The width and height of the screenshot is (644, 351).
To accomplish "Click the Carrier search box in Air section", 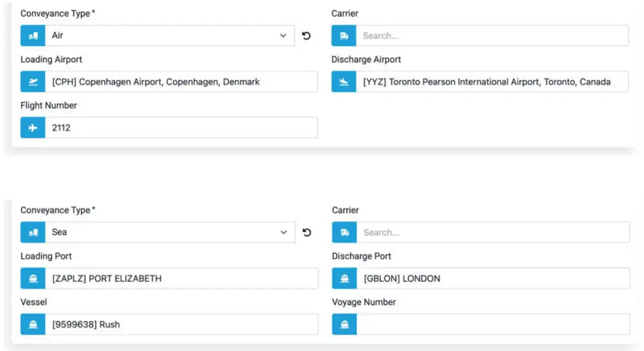I will click(x=492, y=36).
